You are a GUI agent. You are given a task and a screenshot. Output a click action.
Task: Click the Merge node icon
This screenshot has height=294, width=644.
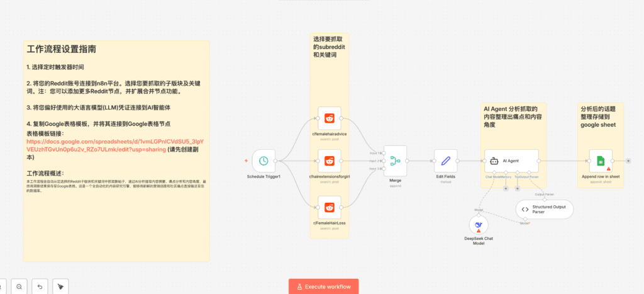click(x=396, y=161)
